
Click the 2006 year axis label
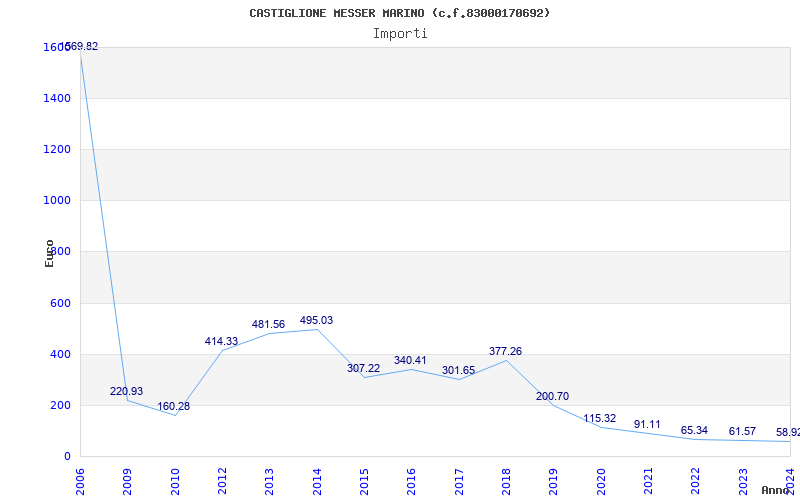tap(81, 482)
